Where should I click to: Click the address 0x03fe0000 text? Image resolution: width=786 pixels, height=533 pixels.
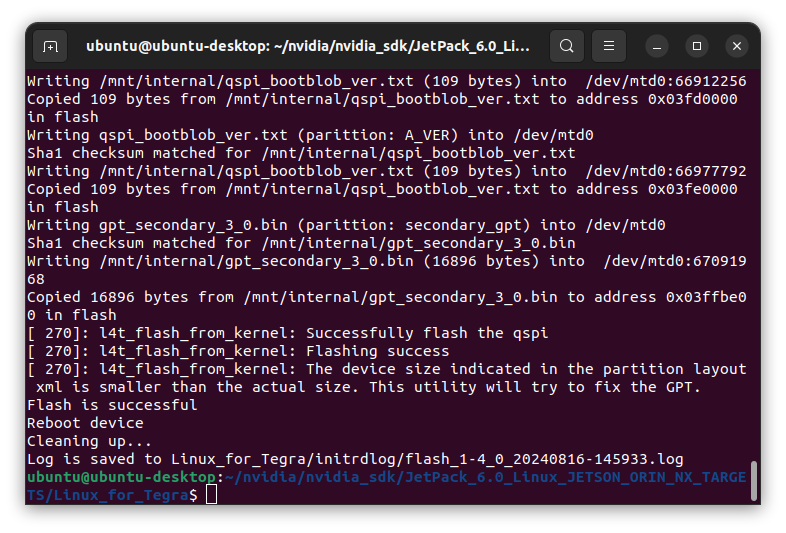tap(692, 189)
